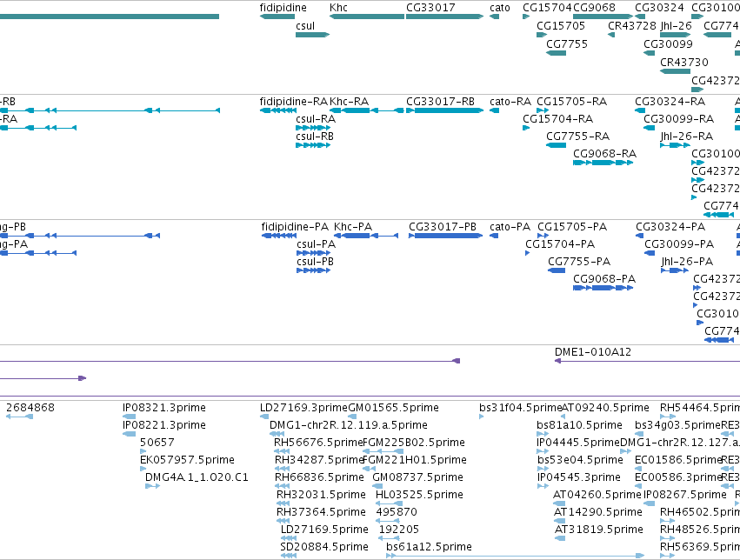Click the csul gene label
The image size is (740, 560).
point(305,25)
